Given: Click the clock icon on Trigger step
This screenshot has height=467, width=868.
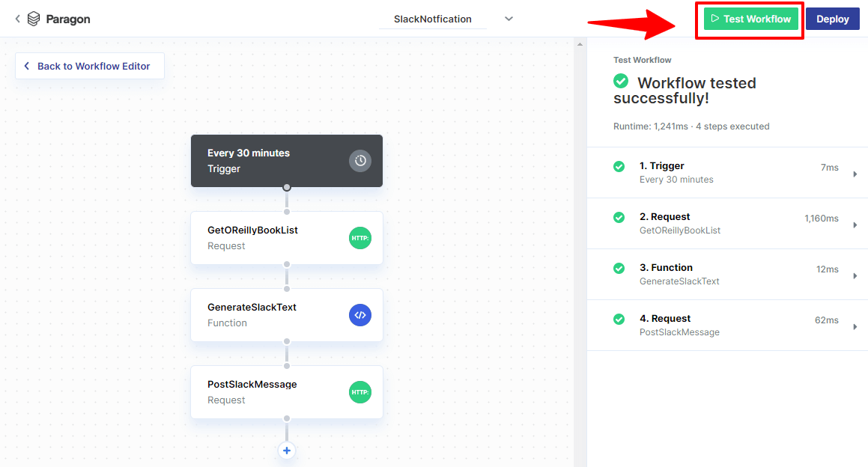Looking at the screenshot, I should tap(360, 161).
